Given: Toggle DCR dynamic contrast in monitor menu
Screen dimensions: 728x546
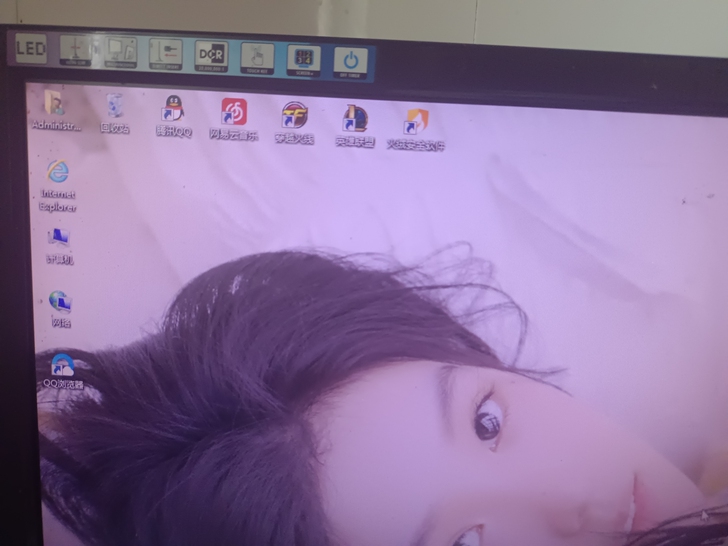Looking at the screenshot, I should 211,54.
